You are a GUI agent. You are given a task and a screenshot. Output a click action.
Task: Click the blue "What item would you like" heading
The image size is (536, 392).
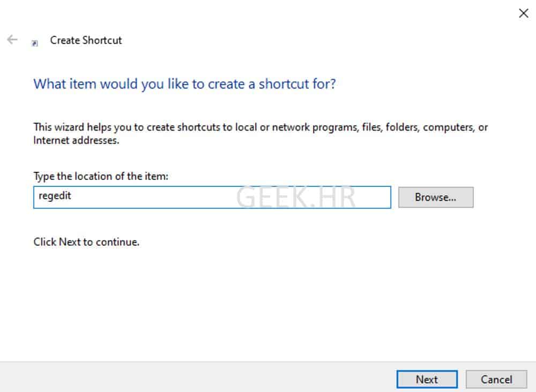coord(184,84)
